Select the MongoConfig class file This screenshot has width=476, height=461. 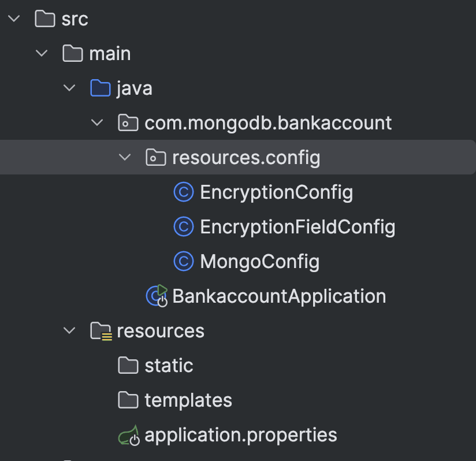pos(259,262)
